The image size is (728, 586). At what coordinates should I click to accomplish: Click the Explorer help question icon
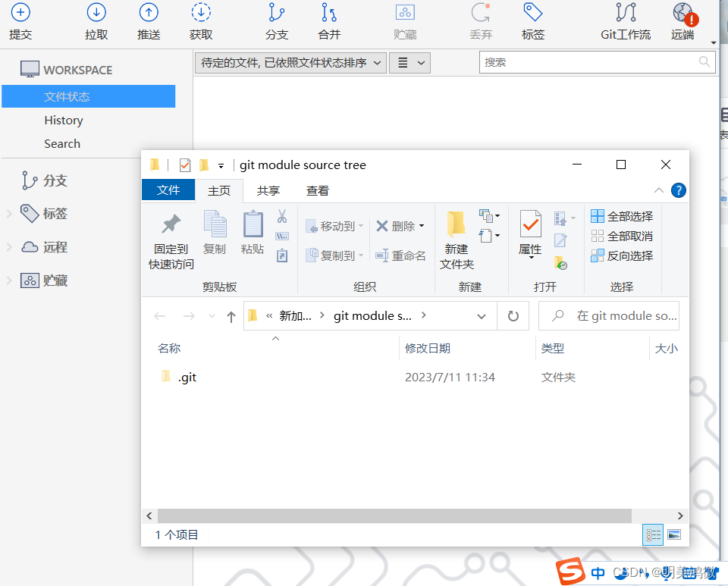(678, 190)
